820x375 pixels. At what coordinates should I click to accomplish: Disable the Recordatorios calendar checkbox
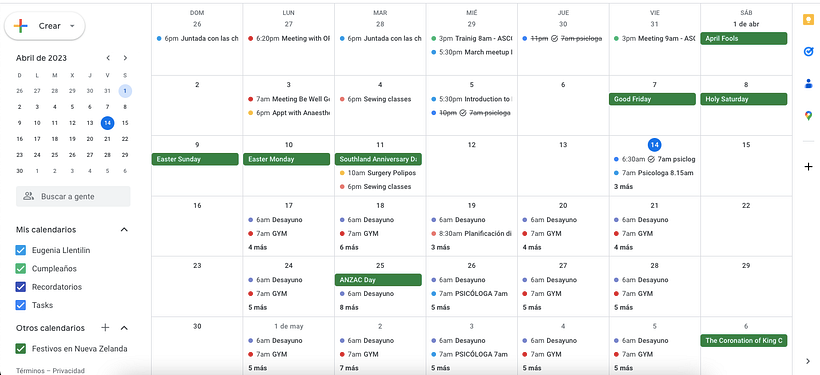(x=21, y=287)
